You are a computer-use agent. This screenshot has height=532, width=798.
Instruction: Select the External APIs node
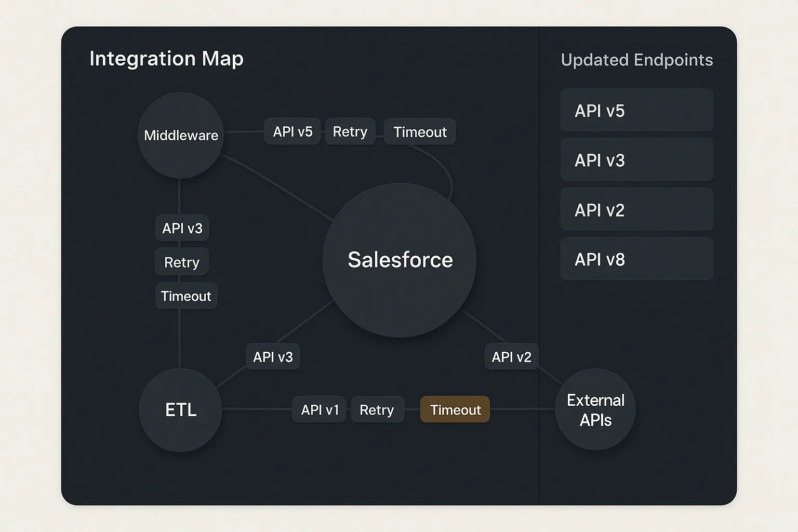[x=595, y=410]
